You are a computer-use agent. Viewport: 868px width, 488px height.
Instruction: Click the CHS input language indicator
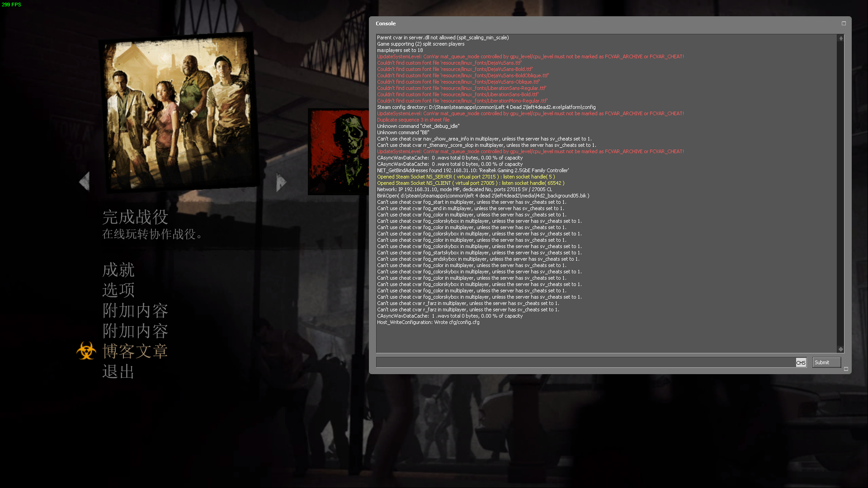click(x=801, y=363)
